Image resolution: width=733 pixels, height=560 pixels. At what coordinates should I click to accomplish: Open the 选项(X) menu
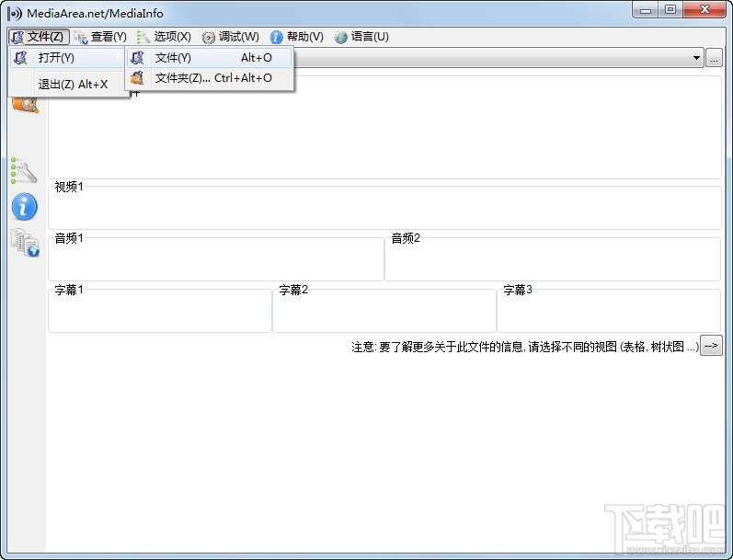(x=164, y=37)
